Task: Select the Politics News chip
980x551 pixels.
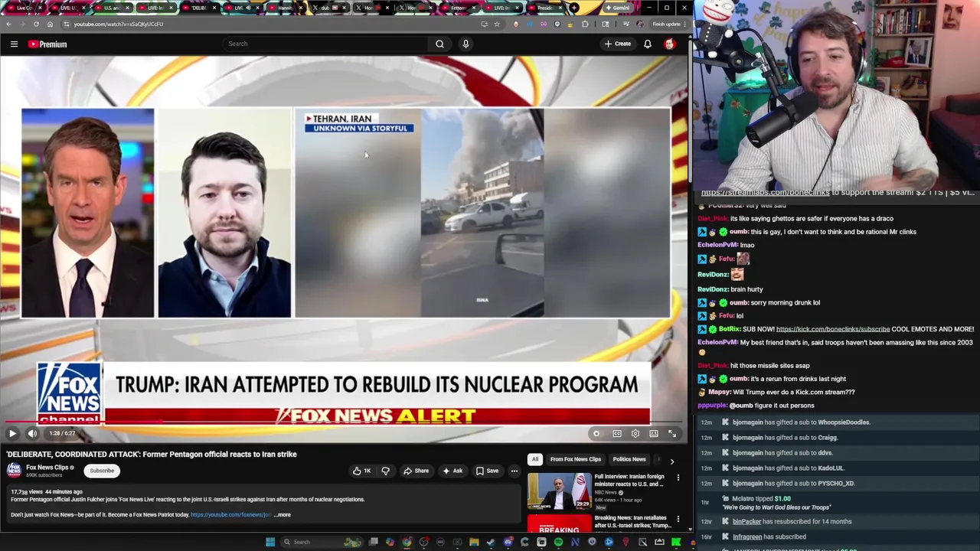Action: point(629,459)
